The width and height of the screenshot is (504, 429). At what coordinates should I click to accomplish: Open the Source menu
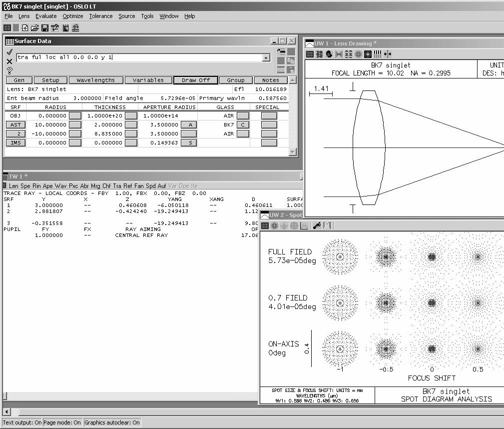pos(127,16)
